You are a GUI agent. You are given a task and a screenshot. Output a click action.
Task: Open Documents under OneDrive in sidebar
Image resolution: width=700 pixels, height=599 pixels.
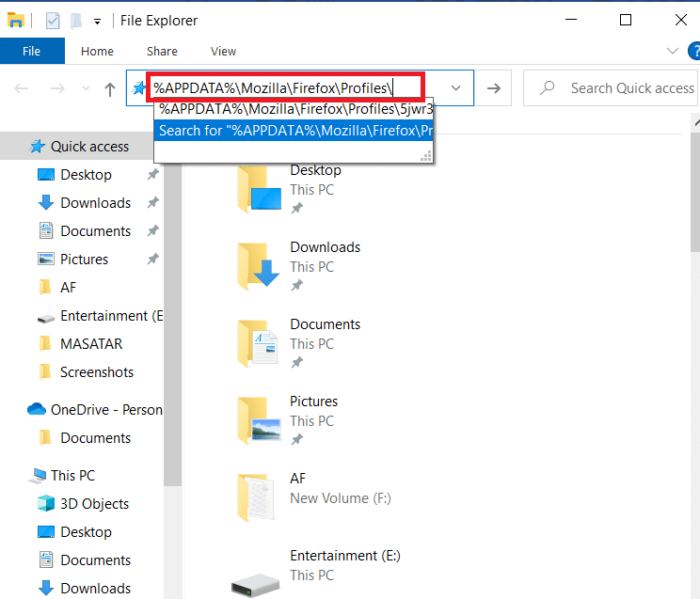tap(95, 438)
